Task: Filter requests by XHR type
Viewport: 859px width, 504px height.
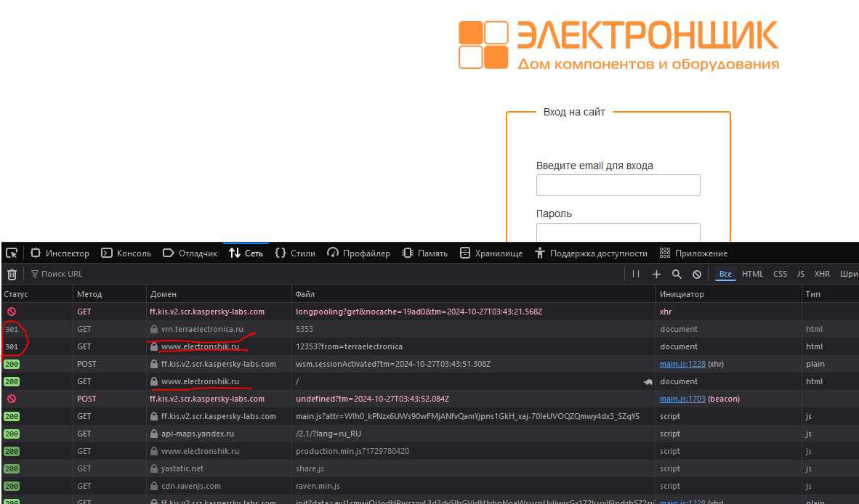Action: click(x=822, y=275)
